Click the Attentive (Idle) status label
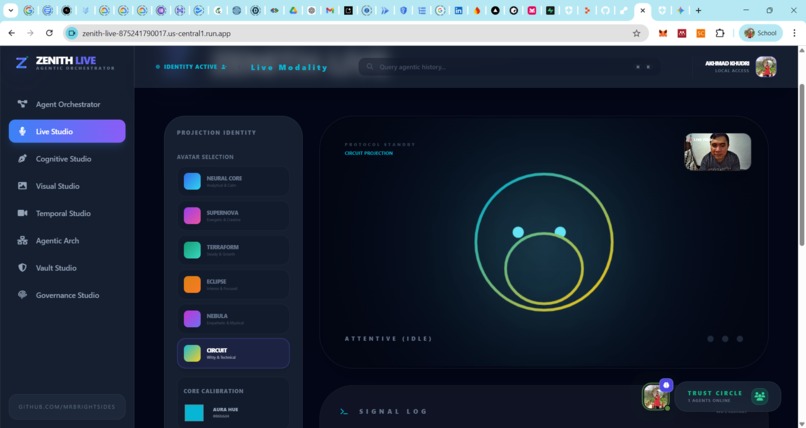806x428 pixels. 388,339
